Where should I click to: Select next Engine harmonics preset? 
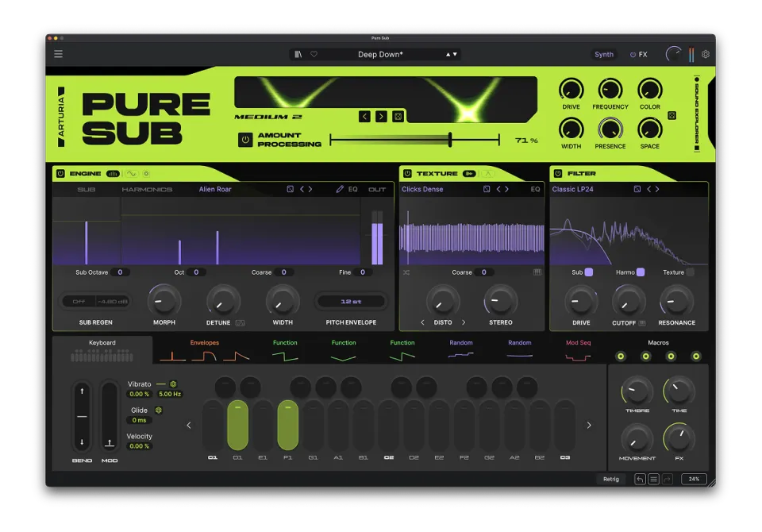pyautogui.click(x=310, y=189)
